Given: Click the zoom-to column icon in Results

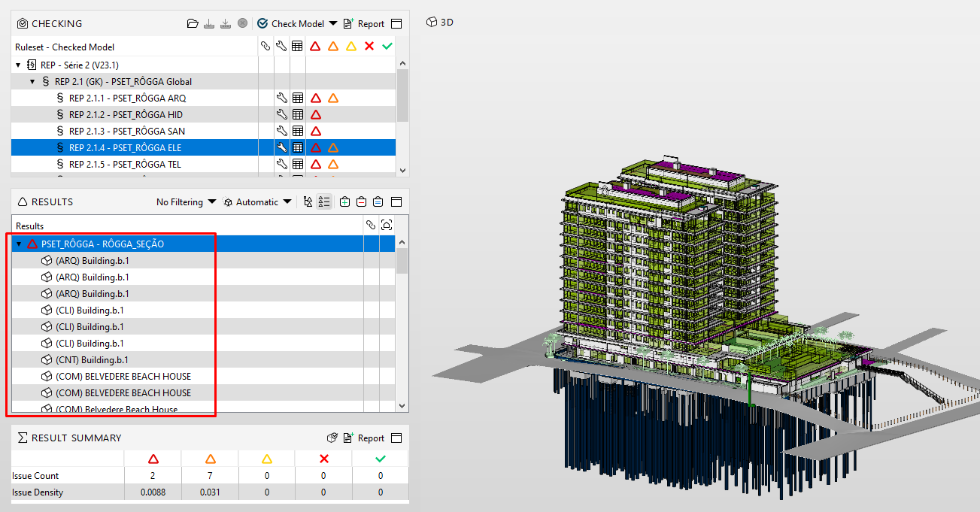Looking at the screenshot, I should [x=387, y=225].
